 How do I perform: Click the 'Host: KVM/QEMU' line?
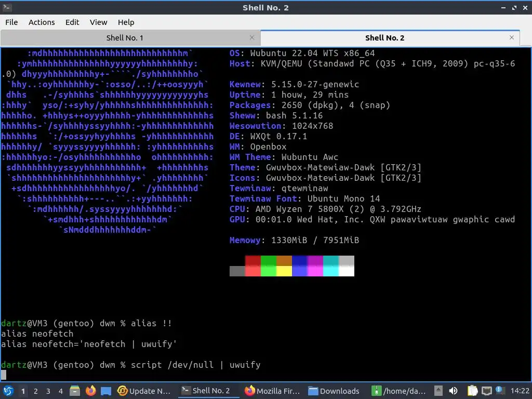point(372,64)
